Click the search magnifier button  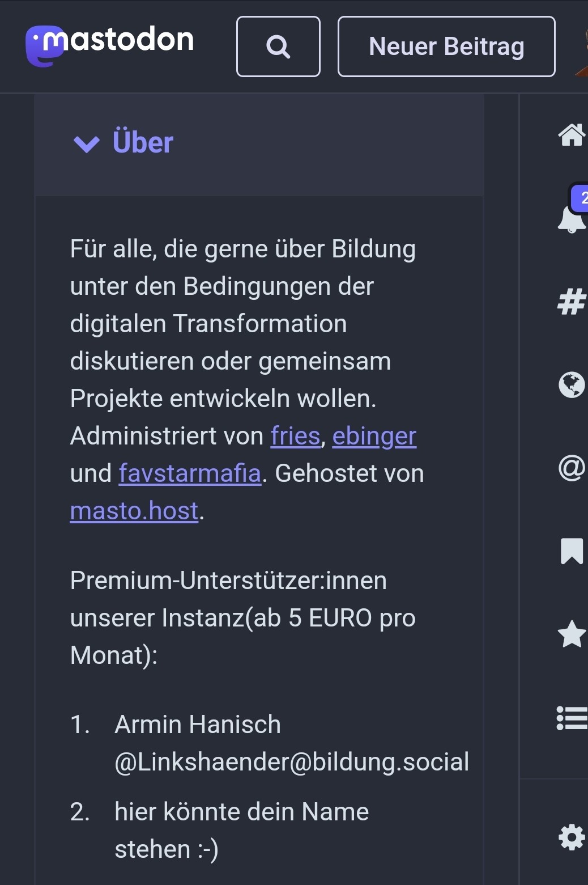click(278, 46)
